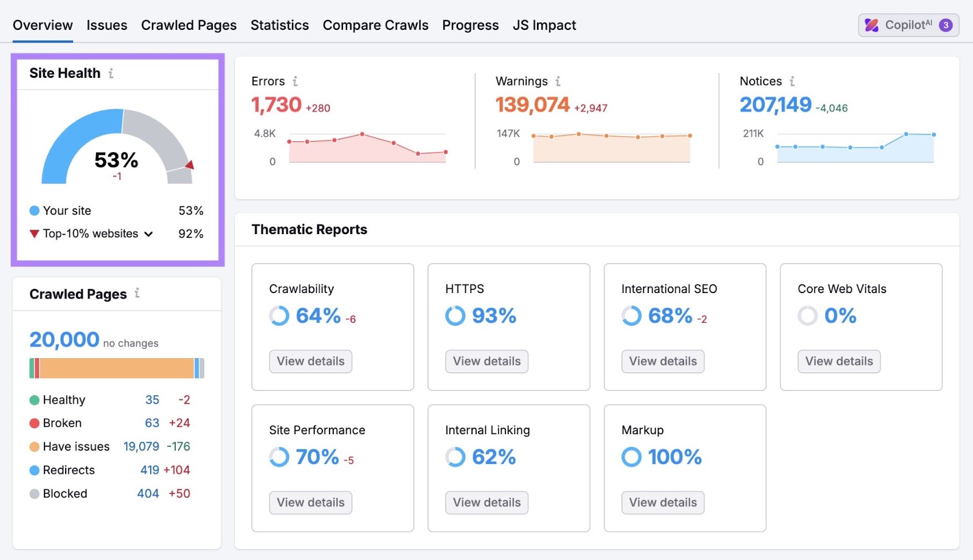
Task: Switch to the Issues tab
Action: (106, 25)
